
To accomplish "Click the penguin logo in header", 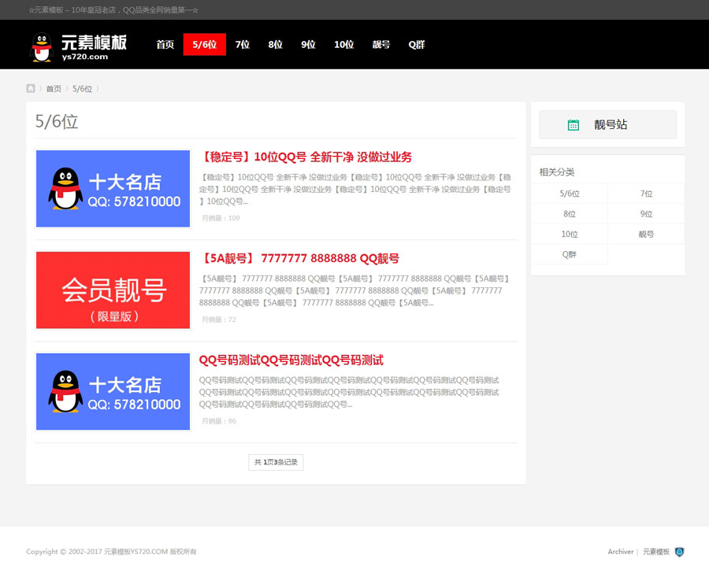I will [42, 46].
